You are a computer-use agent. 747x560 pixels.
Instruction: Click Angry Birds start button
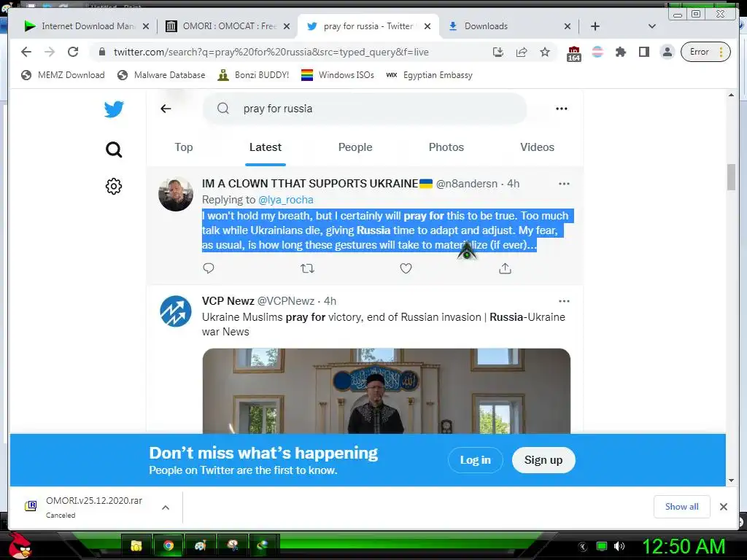tap(20, 545)
